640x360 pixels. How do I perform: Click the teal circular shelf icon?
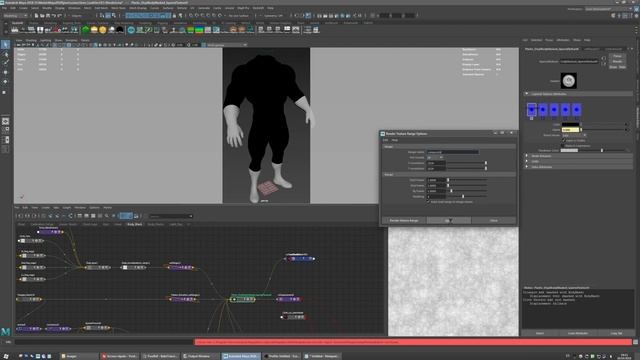131,30
